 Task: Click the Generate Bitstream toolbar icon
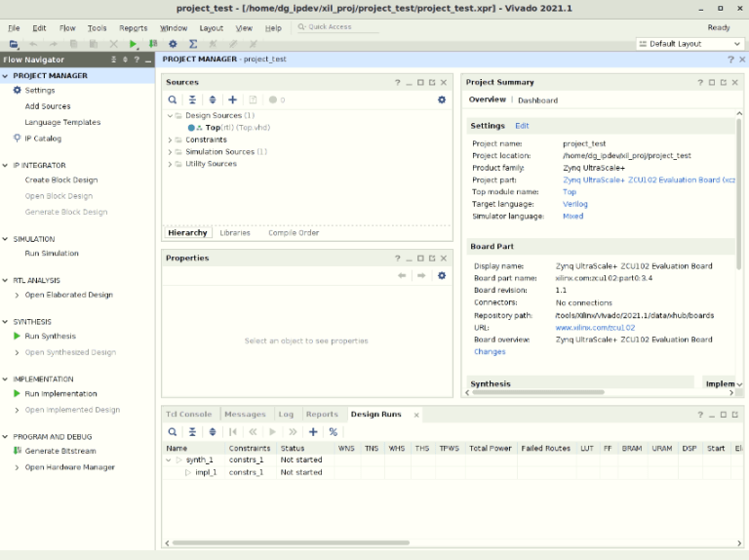(x=153, y=44)
